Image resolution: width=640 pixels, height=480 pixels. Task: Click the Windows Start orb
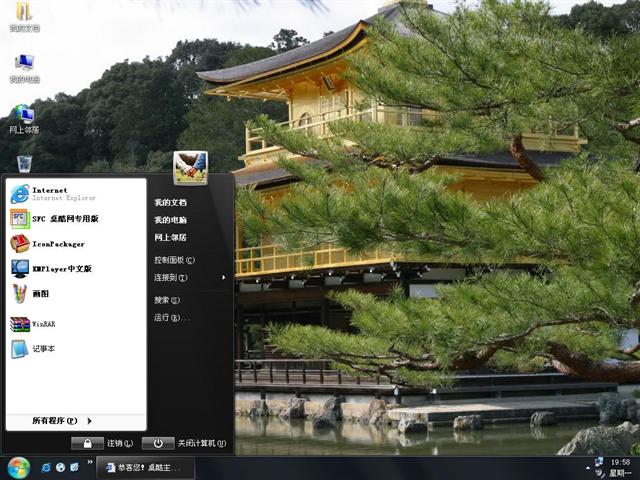tap(18, 468)
